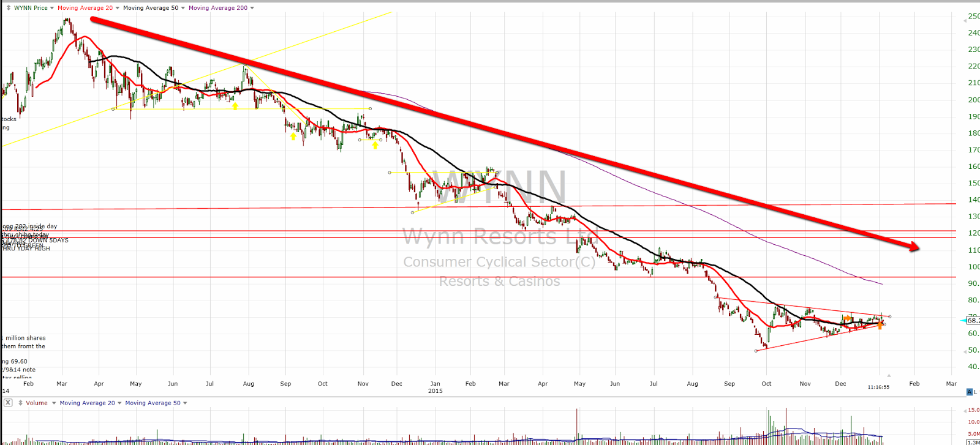The width and height of the screenshot is (980, 445).
Task: Click the 1.3M current volume tag
Action: (973, 443)
